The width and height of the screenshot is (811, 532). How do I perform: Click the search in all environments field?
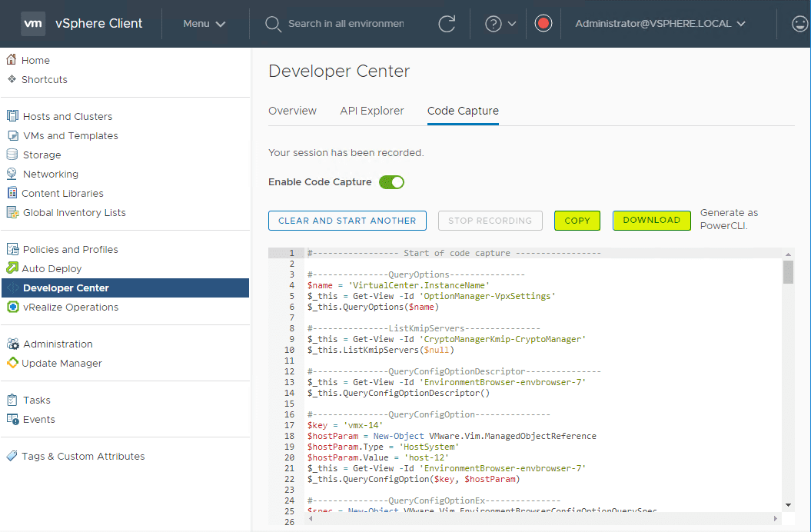pos(345,24)
